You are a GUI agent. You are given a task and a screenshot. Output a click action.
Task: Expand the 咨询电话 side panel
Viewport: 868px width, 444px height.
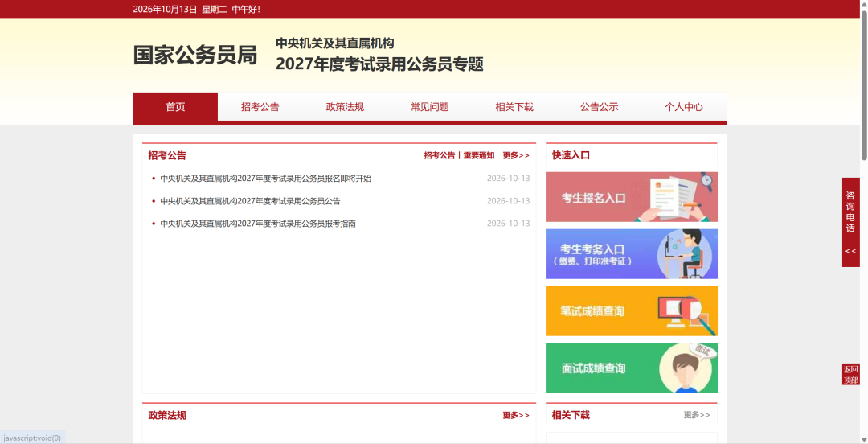(851, 222)
